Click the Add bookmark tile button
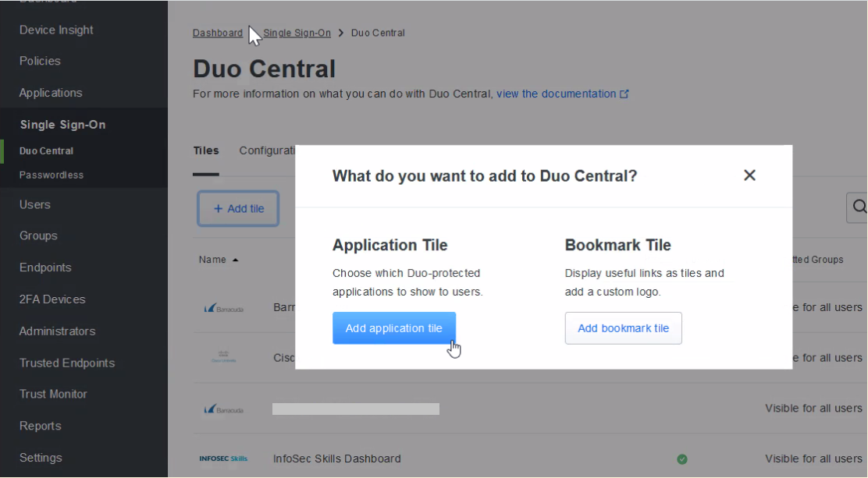The image size is (868, 478). point(624,328)
